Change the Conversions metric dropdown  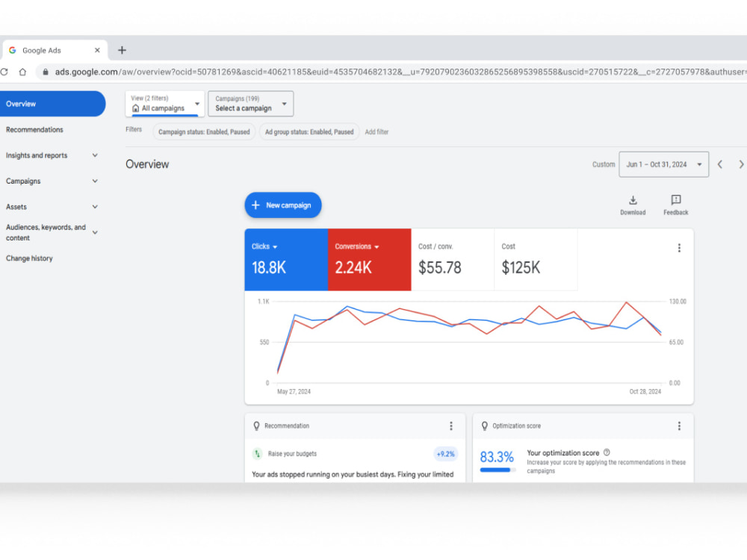point(357,246)
